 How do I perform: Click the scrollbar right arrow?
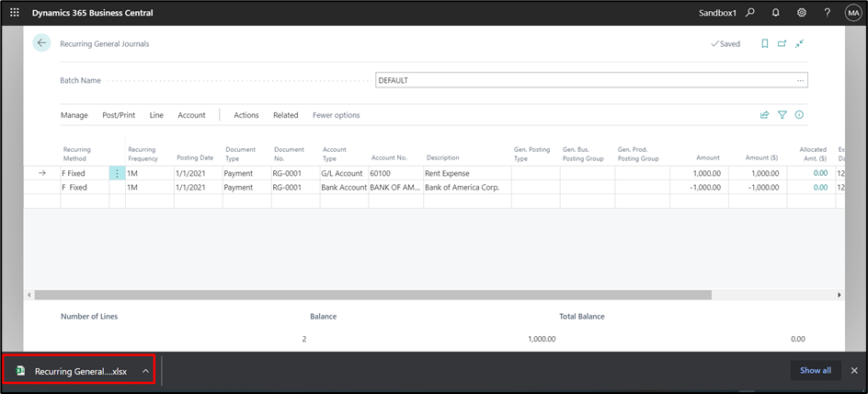(839, 295)
